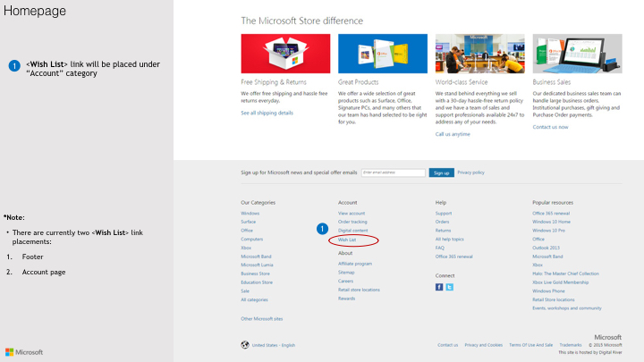Open Retail store locations under About

[359, 290]
